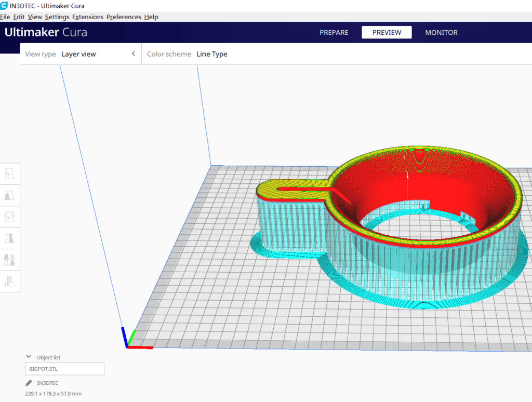The image size is (532, 402).
Task: Open the Preferences menu
Action: [x=124, y=17]
